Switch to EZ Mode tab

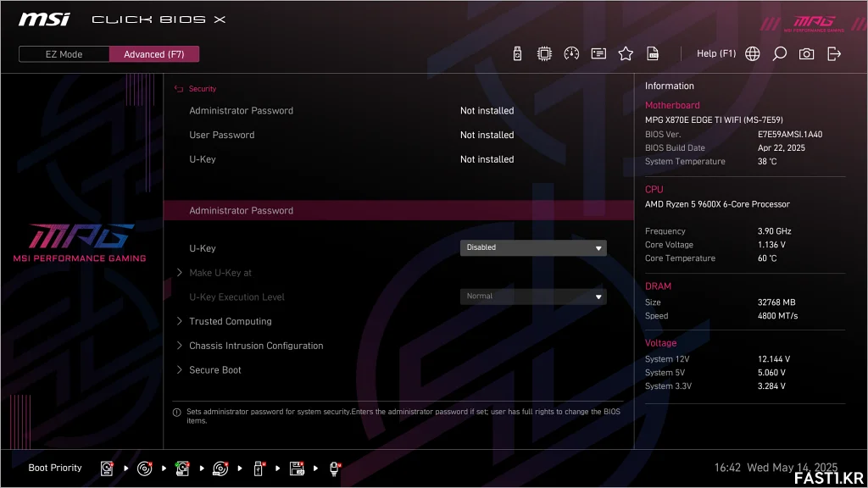click(64, 54)
